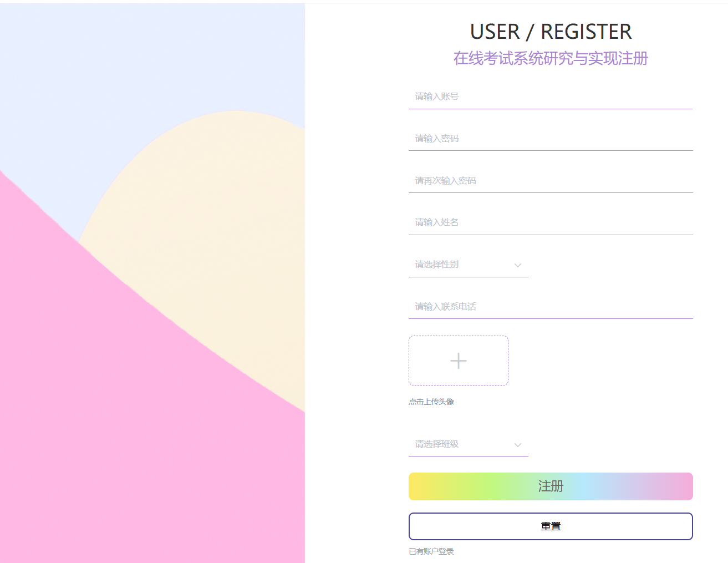Click the chevron arrow of gender dropdown

518,265
